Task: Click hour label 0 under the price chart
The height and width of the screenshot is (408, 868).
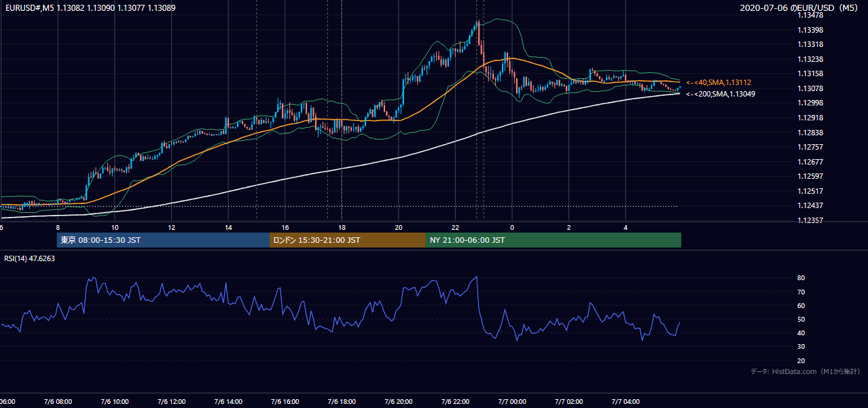Action: tap(512, 227)
